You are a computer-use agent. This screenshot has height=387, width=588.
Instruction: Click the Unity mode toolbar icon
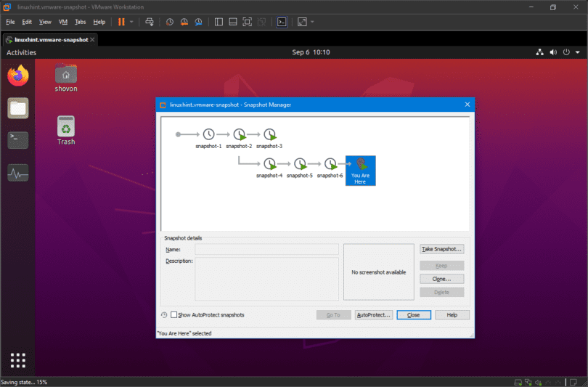[x=261, y=22]
